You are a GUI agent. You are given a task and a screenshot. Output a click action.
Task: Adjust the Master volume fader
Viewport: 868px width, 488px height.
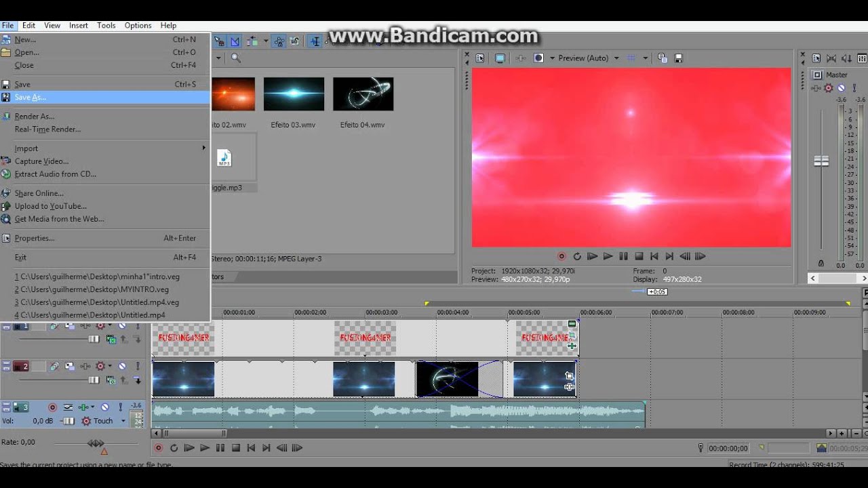pos(821,161)
